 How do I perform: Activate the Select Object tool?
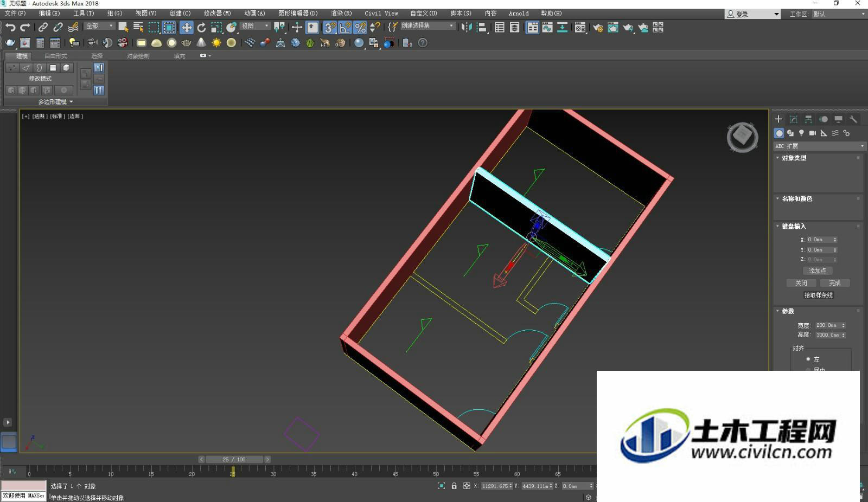pyautogui.click(x=123, y=27)
